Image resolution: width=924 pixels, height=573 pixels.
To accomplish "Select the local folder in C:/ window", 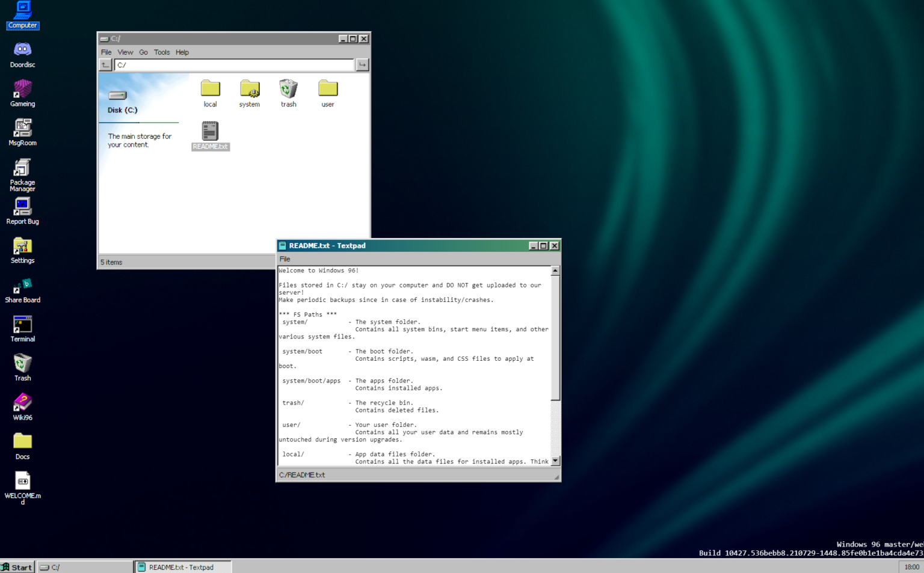I will point(210,93).
